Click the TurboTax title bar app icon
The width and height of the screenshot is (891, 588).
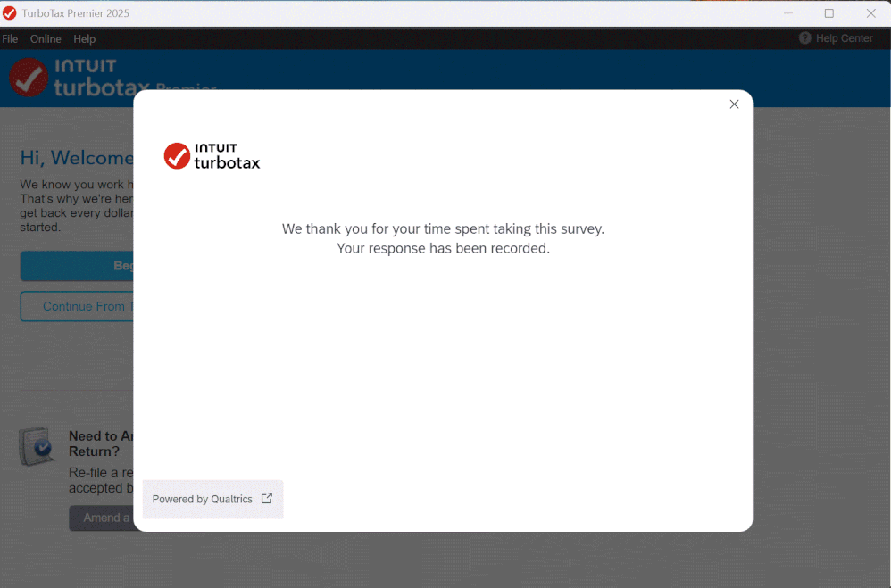coord(10,13)
